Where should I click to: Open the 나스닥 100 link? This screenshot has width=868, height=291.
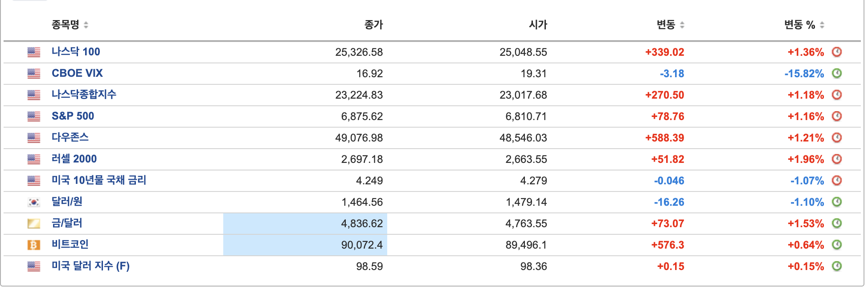(76, 52)
